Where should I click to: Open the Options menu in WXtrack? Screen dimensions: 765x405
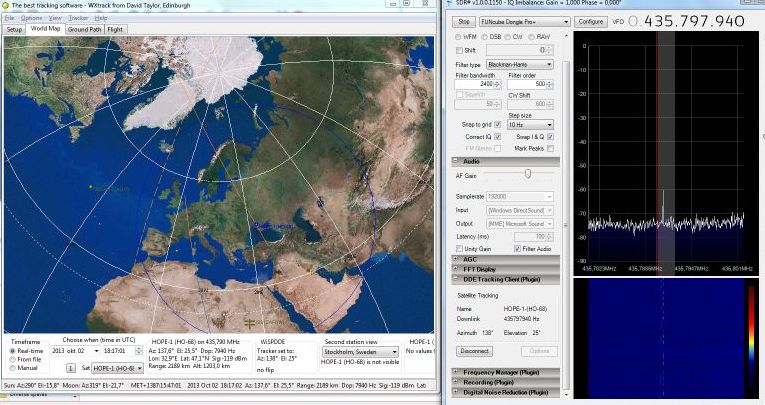click(x=31, y=18)
